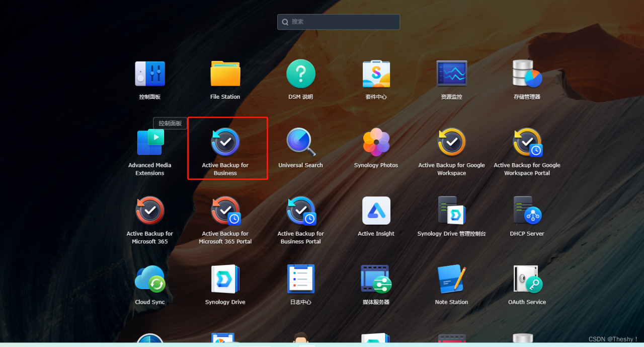The height and width of the screenshot is (347, 644).
Task: Open Synology Photos
Action: click(x=376, y=142)
